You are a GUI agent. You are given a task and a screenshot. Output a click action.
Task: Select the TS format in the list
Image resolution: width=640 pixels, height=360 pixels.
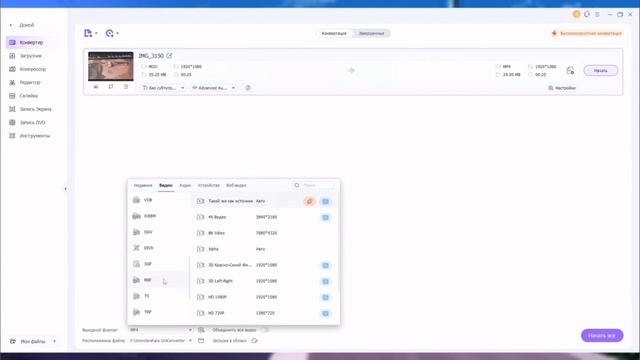click(x=158, y=296)
